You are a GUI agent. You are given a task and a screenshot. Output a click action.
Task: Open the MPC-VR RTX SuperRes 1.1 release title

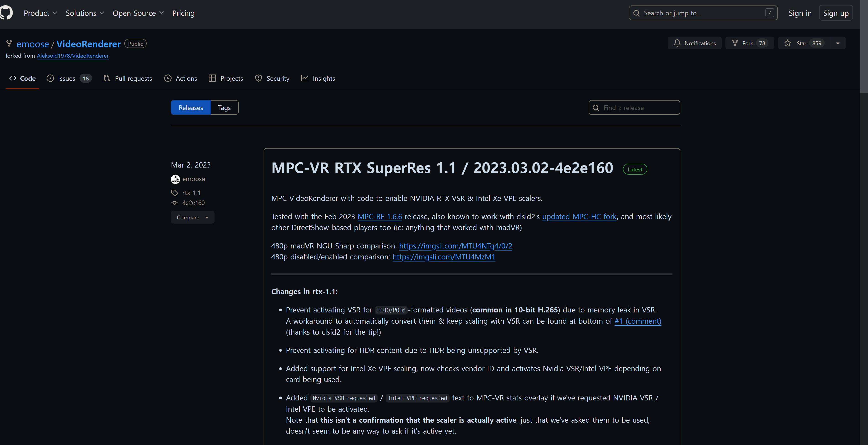coord(442,168)
